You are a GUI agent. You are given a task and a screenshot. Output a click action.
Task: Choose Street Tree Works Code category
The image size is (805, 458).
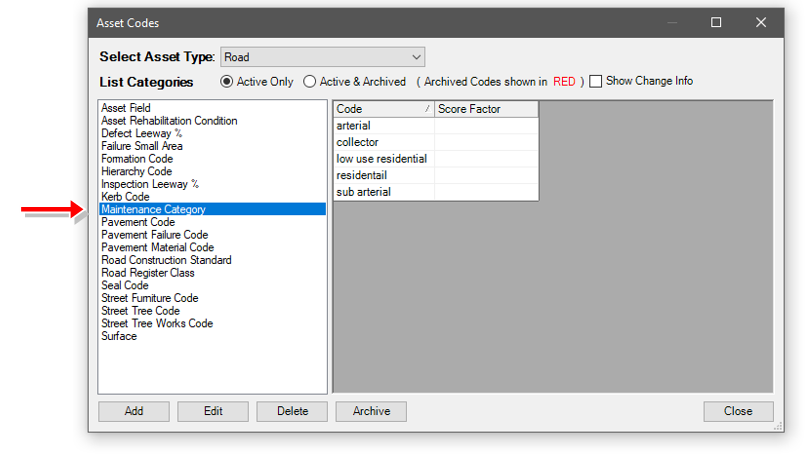[156, 323]
